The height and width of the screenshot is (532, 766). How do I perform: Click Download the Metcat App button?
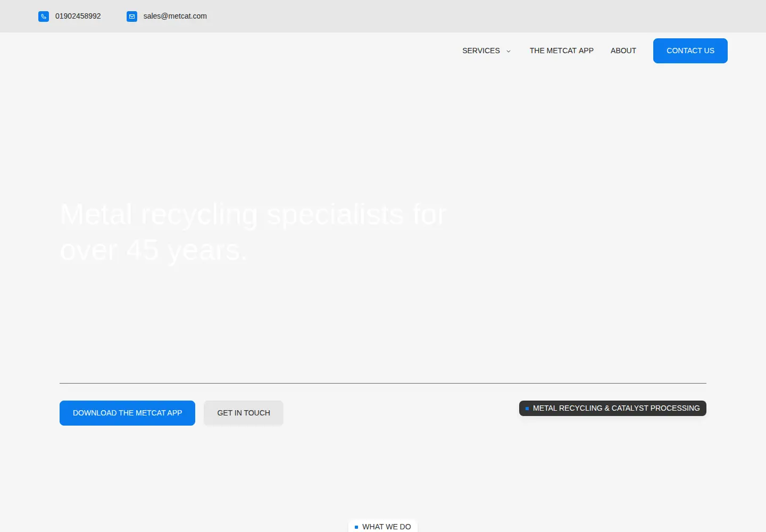coord(127,413)
